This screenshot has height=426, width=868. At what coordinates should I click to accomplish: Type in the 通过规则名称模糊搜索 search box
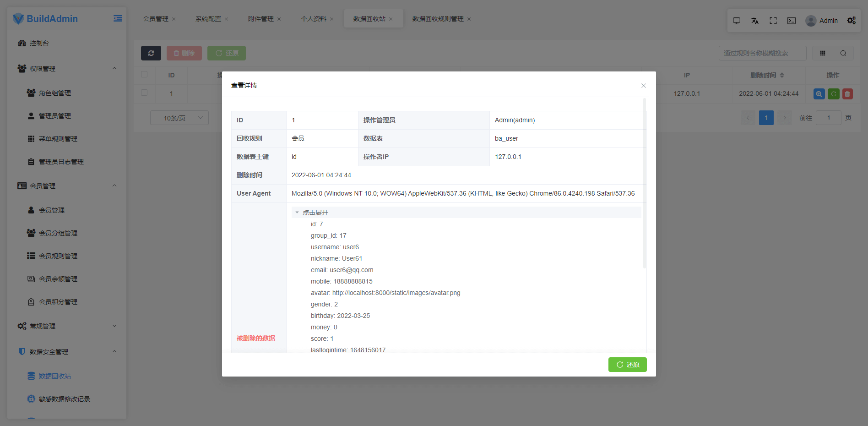click(x=762, y=53)
